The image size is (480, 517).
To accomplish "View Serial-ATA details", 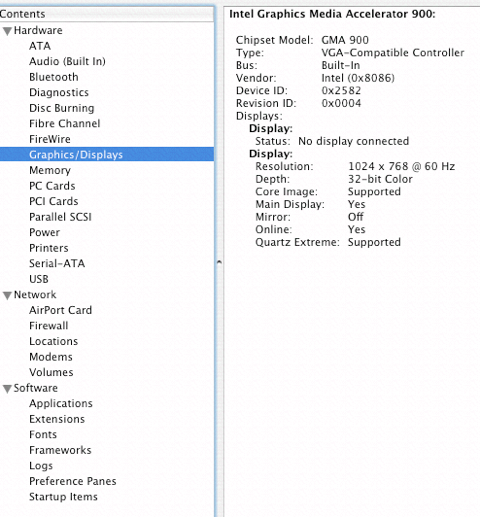I will [x=57, y=263].
